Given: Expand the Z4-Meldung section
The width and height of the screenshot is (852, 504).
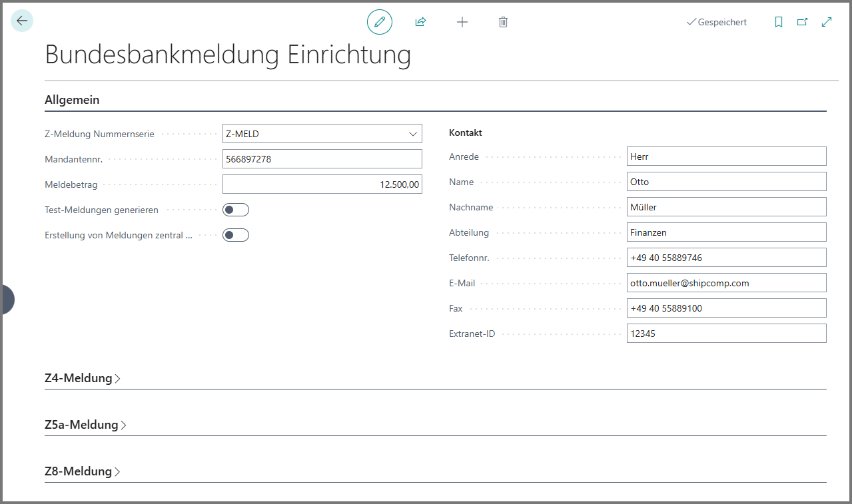Looking at the screenshot, I should coord(83,378).
